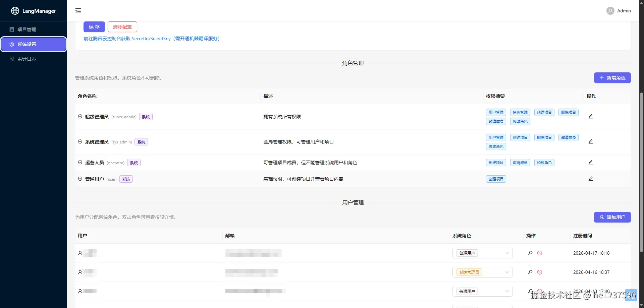Screen dimensions: 644x308
Task: Click the 角色名称 column header
Action: (87, 96)
